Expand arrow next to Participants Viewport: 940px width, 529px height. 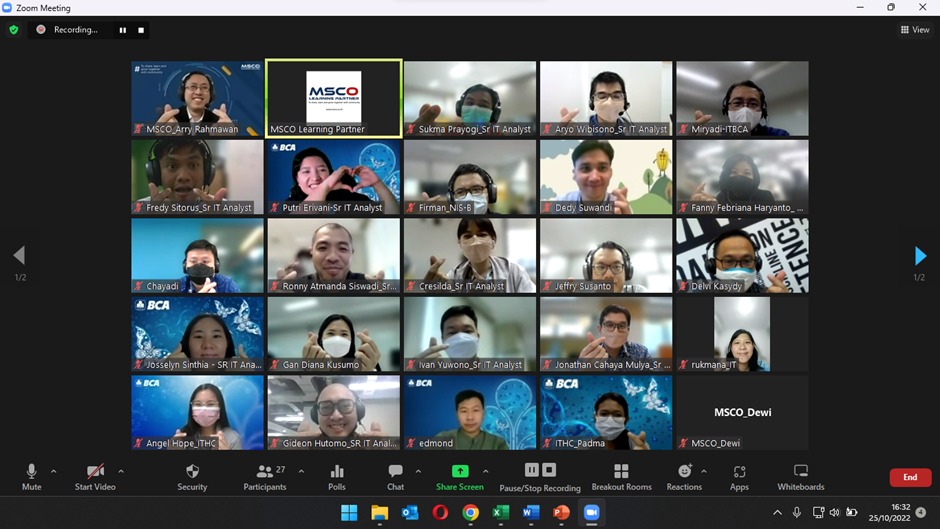tap(301, 471)
